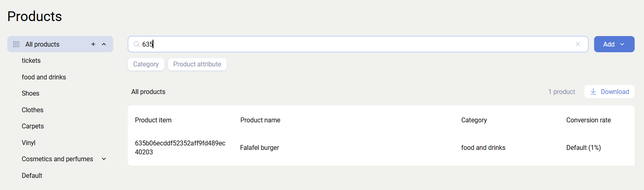The image size is (644, 190).
Task: Click the download arrow icon
Action: click(593, 92)
